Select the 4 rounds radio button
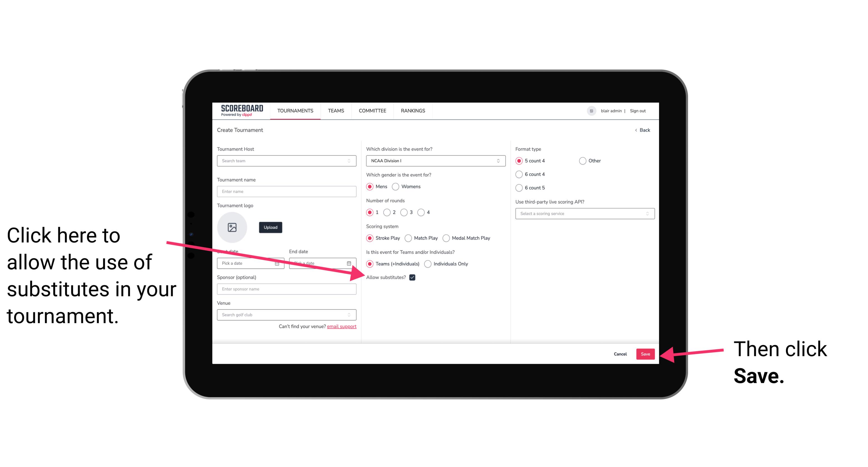Image resolution: width=868 pixels, height=467 pixels. (x=421, y=212)
